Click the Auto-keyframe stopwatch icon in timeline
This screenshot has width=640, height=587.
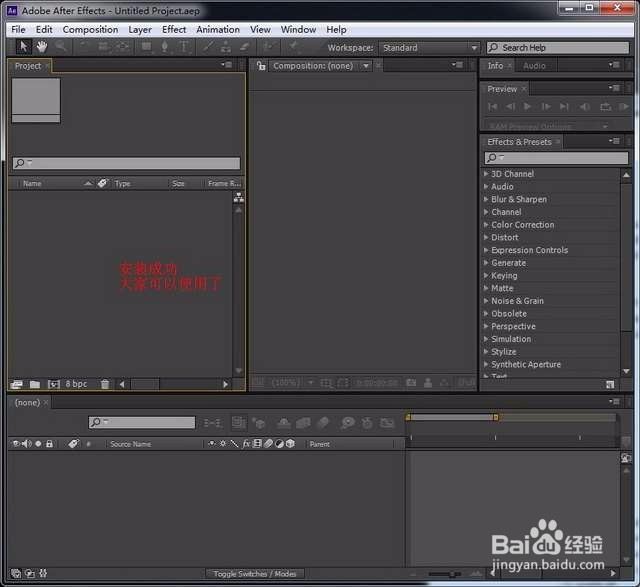367,423
